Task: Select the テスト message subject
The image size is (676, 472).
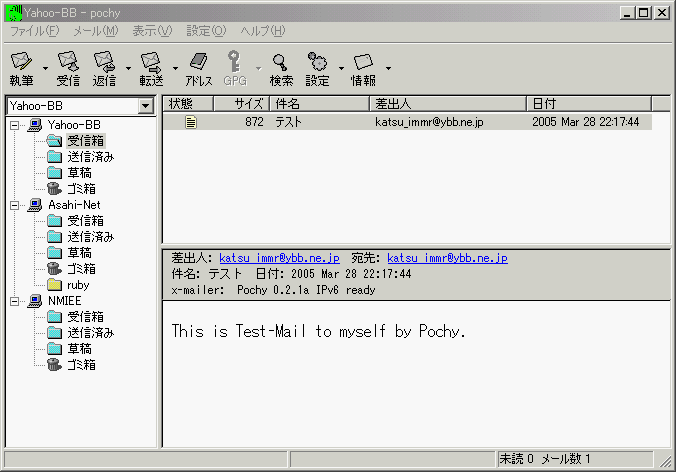Action: (x=288, y=122)
